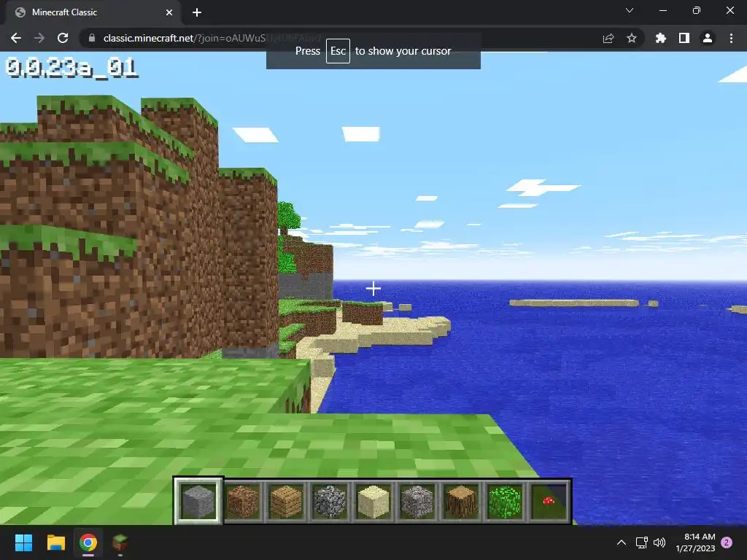Show hidden system tray icons
747x560 pixels.
click(x=622, y=542)
